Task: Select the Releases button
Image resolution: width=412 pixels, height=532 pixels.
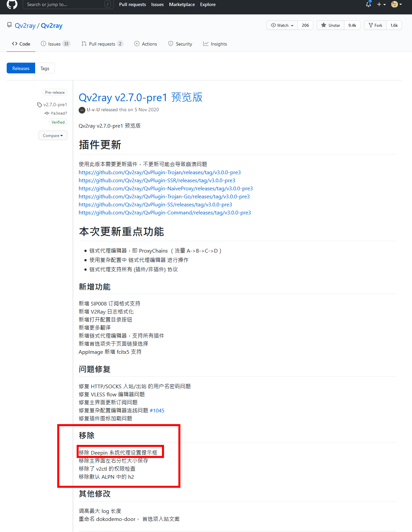Action: coord(21,68)
